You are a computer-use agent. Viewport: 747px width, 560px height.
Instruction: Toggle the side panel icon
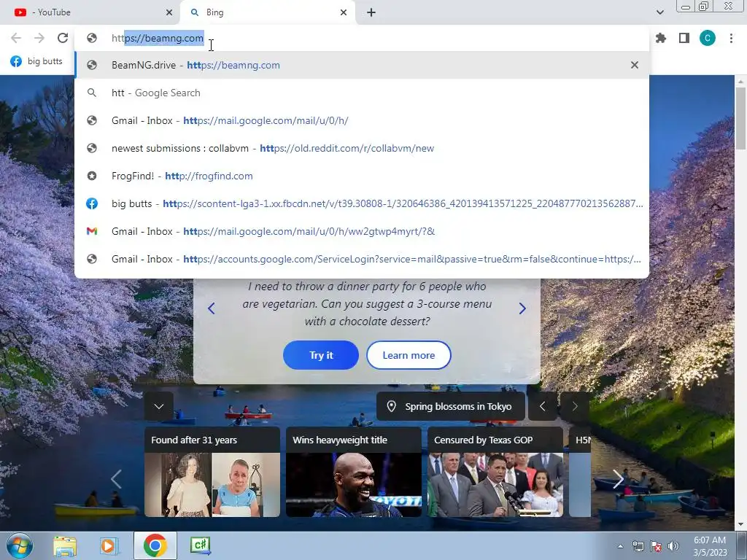684,38
